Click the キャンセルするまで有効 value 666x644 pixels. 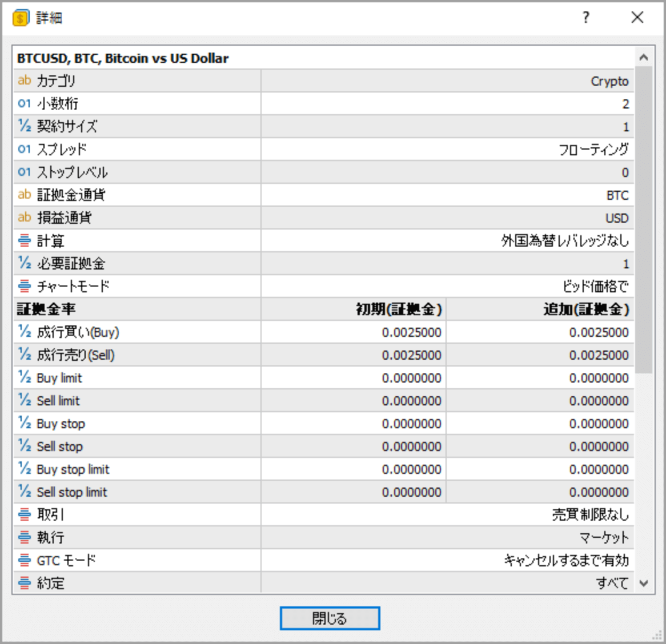566,561
